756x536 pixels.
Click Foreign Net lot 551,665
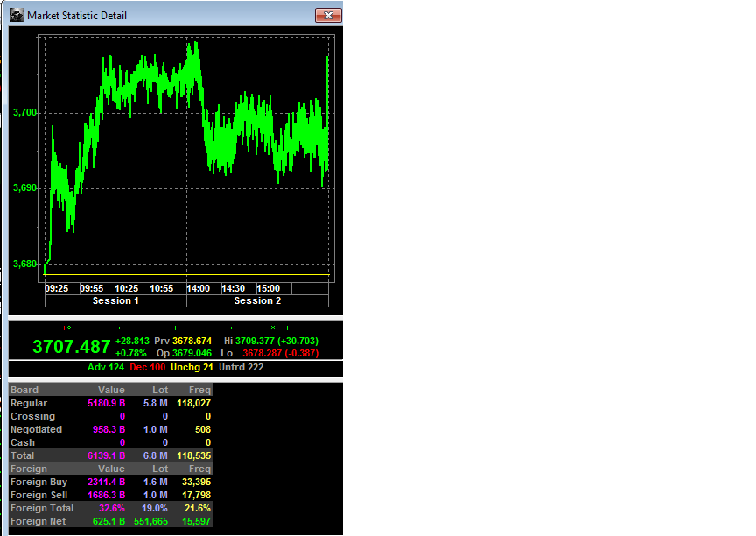(x=150, y=521)
